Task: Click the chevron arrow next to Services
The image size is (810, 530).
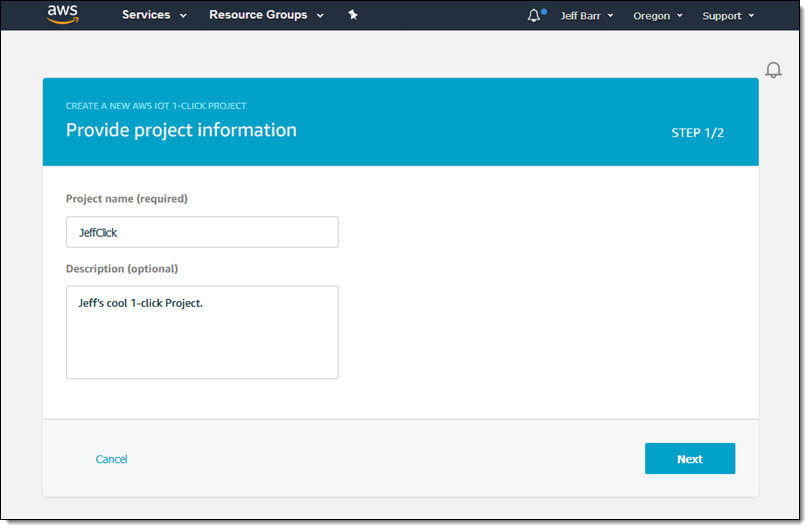Action: pos(182,16)
